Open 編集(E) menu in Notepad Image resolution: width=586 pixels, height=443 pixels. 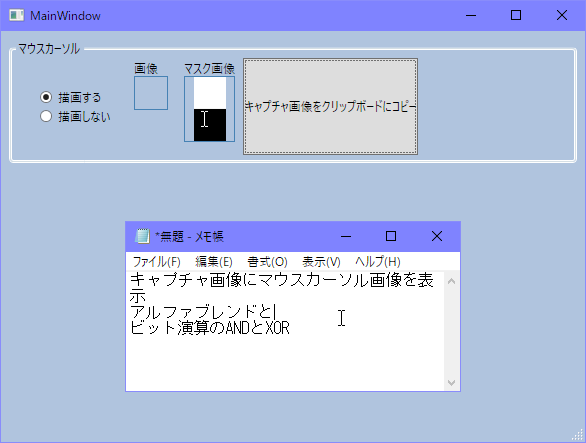(x=214, y=262)
